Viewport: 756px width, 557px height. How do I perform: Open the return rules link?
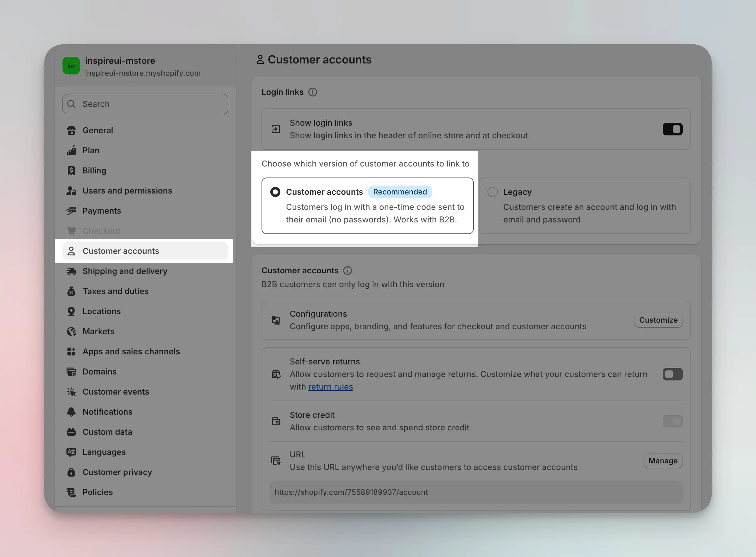point(331,387)
